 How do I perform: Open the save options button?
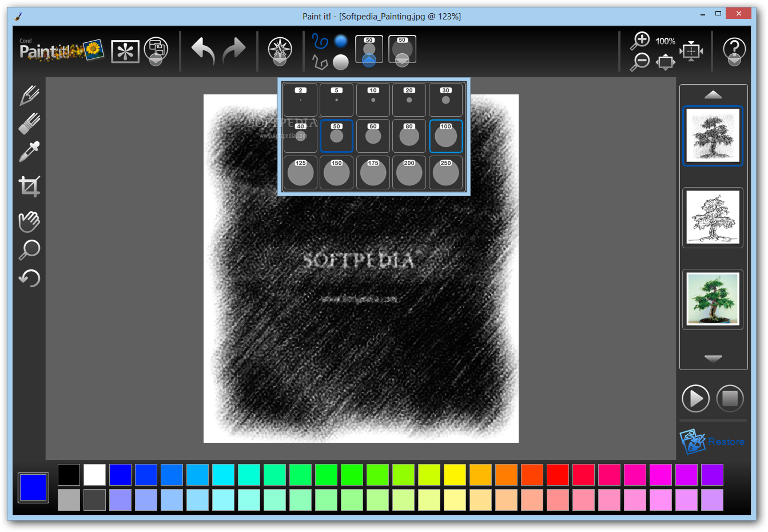156,51
